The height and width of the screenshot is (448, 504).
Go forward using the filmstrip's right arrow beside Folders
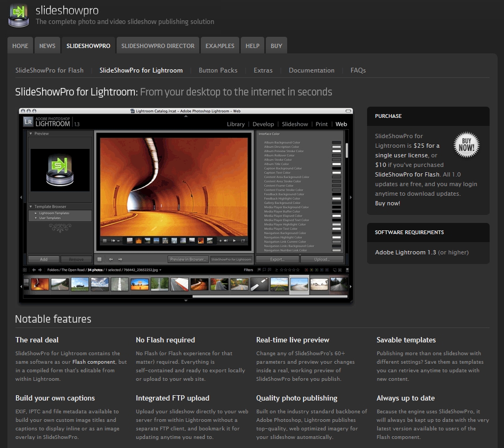pyautogui.click(x=40, y=270)
